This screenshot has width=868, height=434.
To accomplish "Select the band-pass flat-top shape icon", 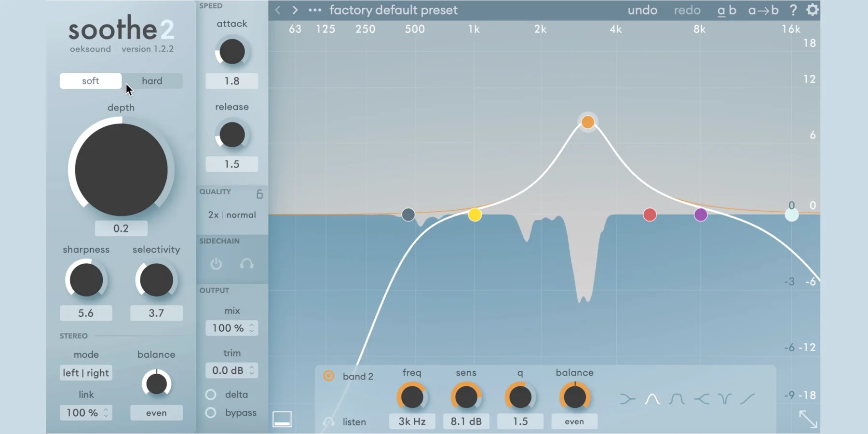I will pyautogui.click(x=676, y=399).
